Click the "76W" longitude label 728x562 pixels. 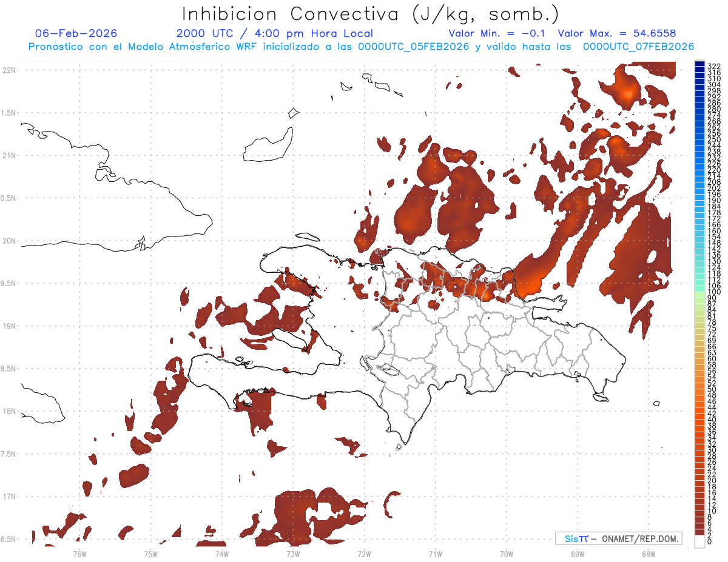point(79,554)
